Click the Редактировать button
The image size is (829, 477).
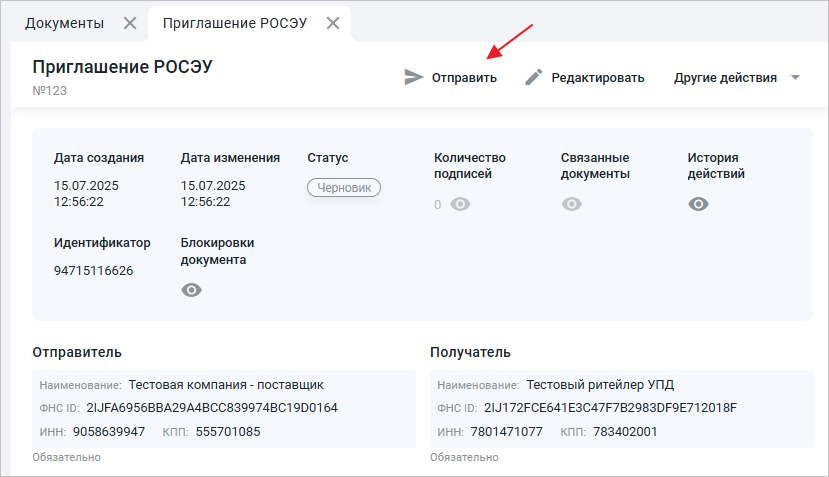[x=597, y=77]
